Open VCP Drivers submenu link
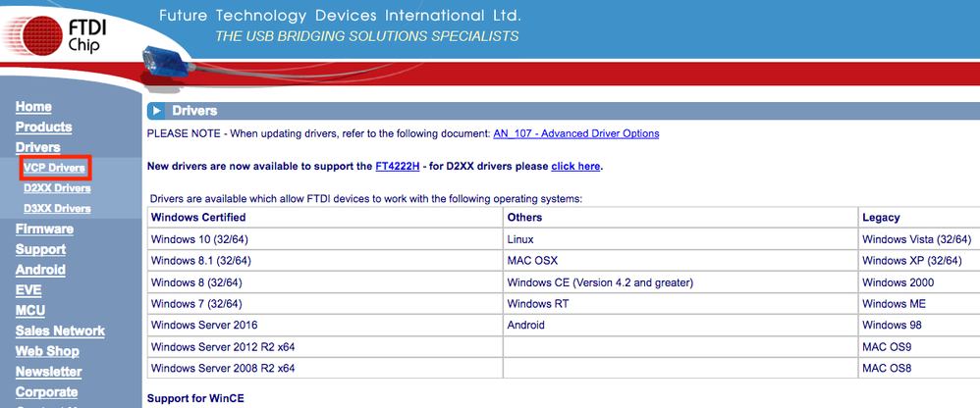 pyautogui.click(x=54, y=168)
